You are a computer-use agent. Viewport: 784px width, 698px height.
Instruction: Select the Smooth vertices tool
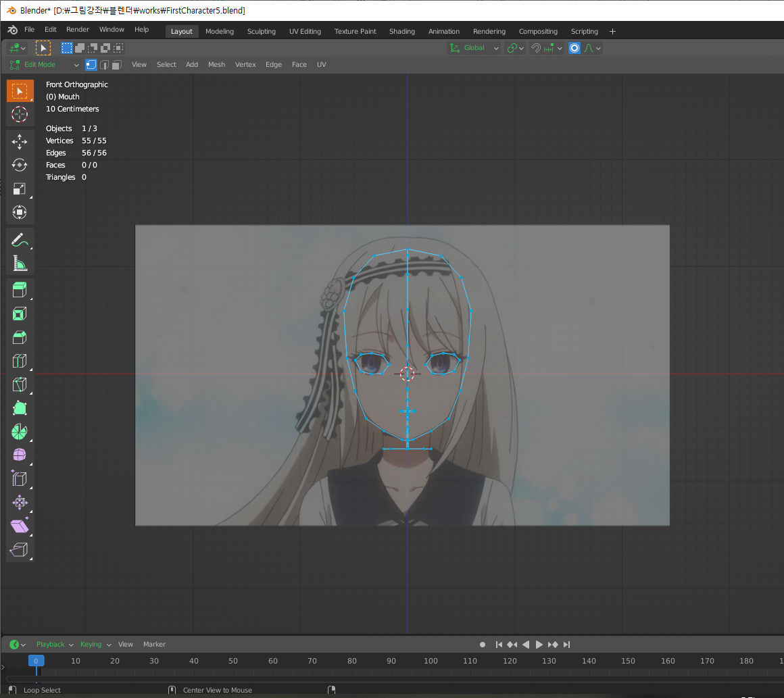tap(20, 455)
